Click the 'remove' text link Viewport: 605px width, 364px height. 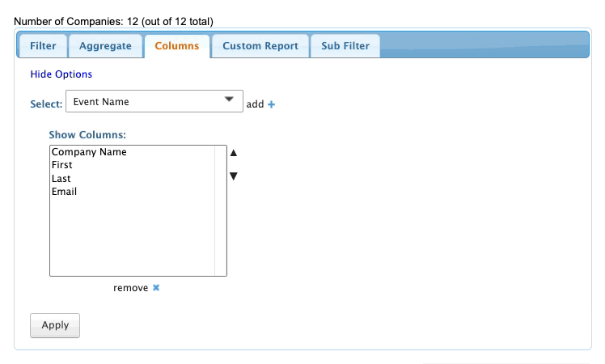[130, 288]
